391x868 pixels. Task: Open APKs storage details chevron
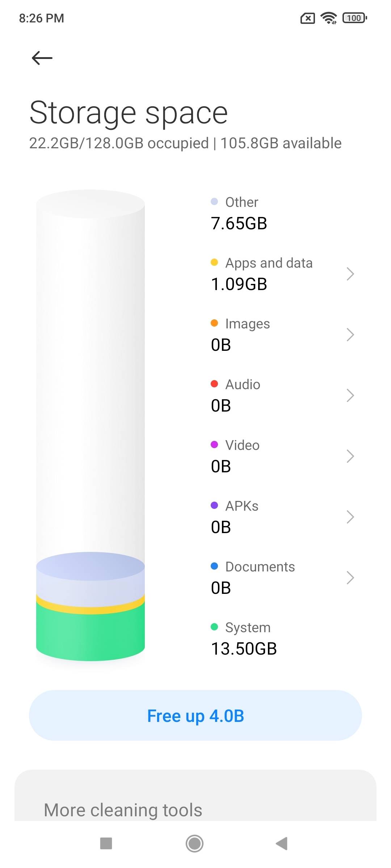coord(350,517)
